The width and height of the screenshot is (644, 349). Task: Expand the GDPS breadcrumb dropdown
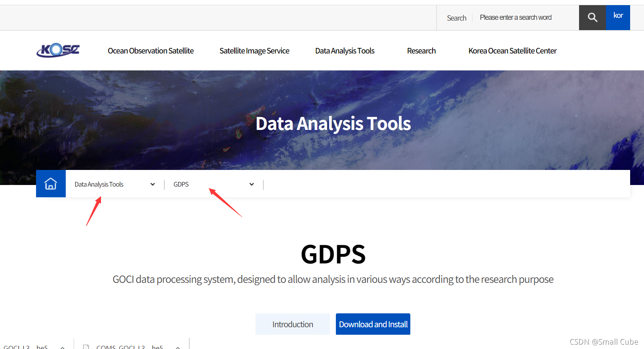coord(213,184)
